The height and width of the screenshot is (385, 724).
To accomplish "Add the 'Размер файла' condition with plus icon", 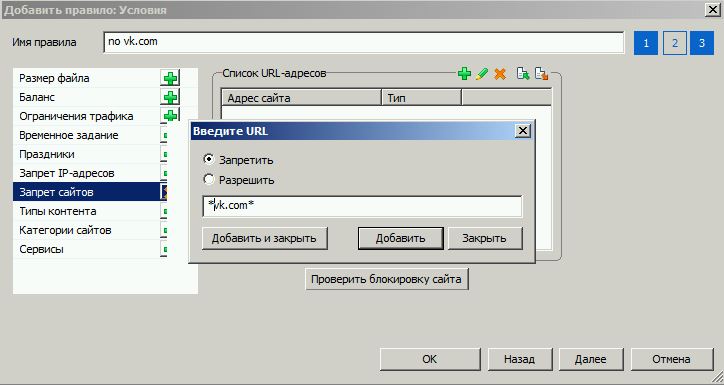I will click(x=170, y=78).
